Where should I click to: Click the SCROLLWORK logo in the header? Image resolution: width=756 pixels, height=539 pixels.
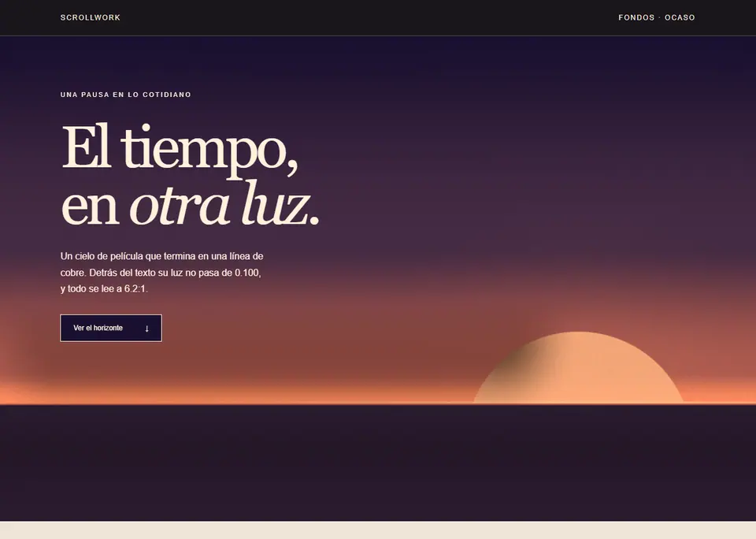pos(90,17)
